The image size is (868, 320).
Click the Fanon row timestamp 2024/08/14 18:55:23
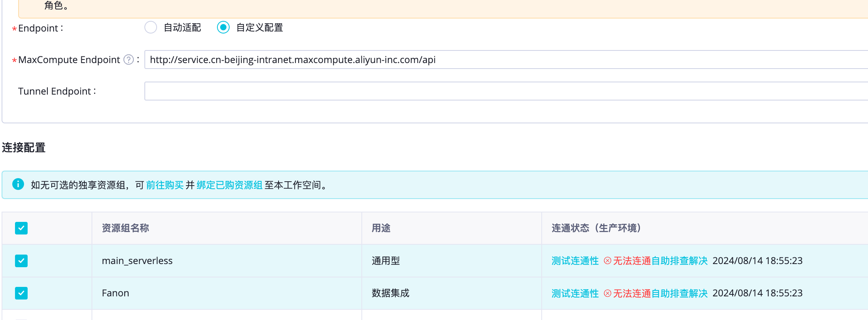[x=758, y=293]
